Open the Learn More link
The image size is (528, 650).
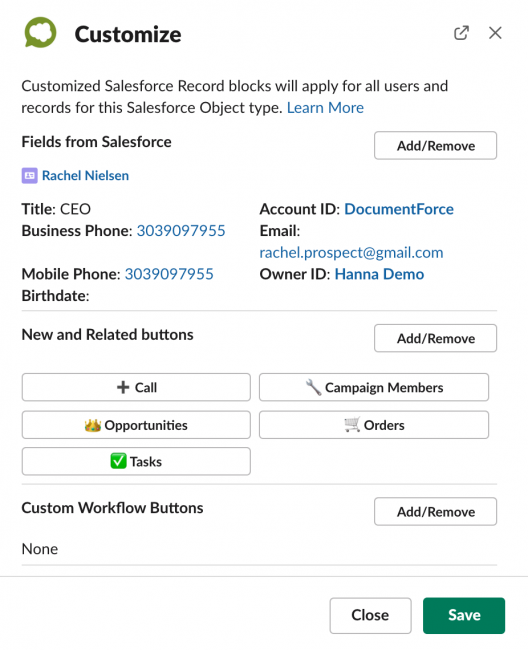tap(325, 108)
